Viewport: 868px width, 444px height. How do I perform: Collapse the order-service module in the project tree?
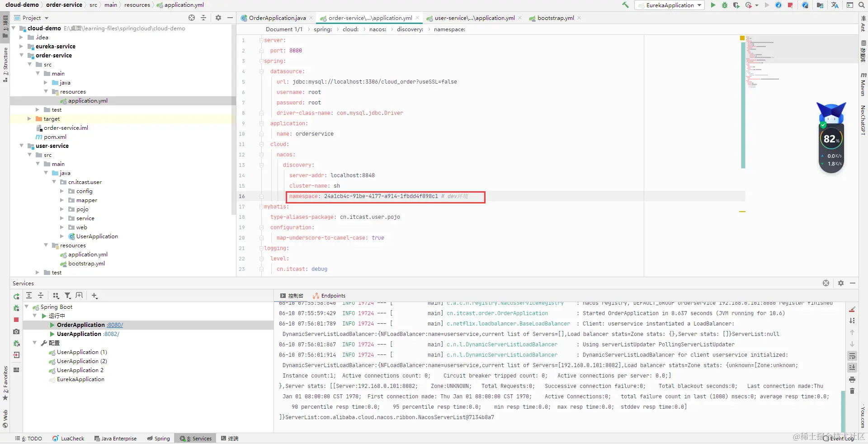coord(21,55)
